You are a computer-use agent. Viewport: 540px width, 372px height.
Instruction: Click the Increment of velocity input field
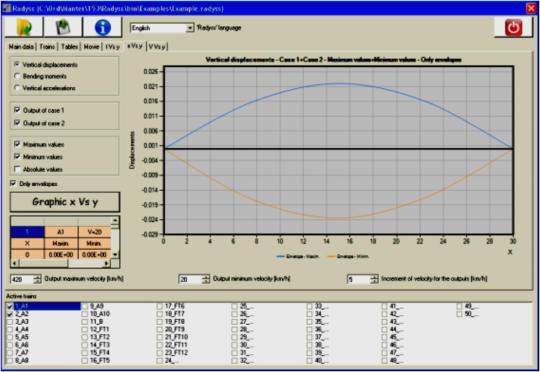359,279
